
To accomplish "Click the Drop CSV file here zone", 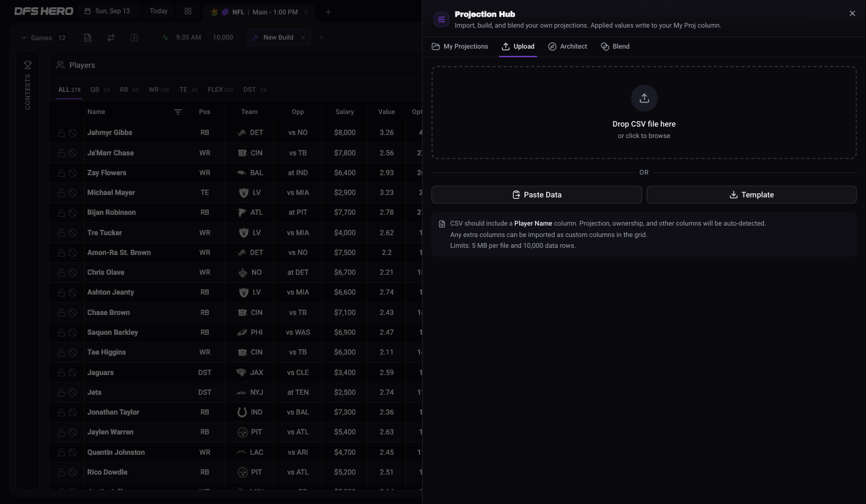I will pyautogui.click(x=644, y=113).
